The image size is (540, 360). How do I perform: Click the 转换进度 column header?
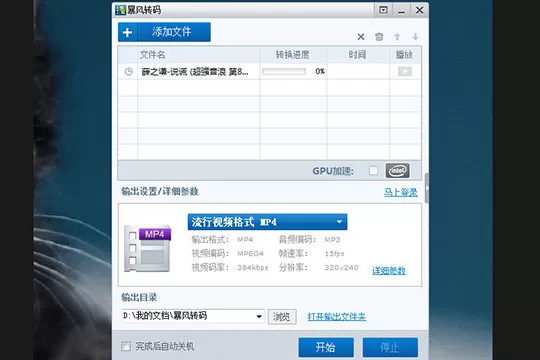[292, 55]
